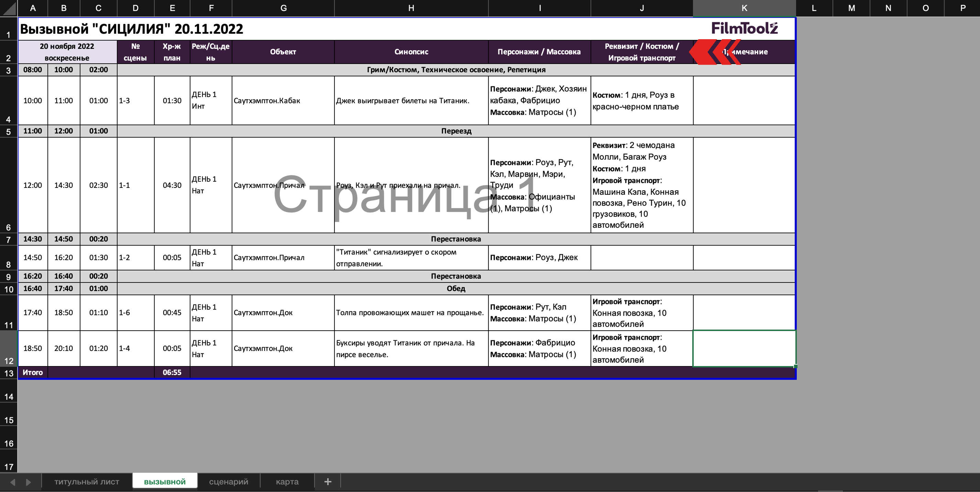
Task: Select column P header
Action: click(x=962, y=8)
